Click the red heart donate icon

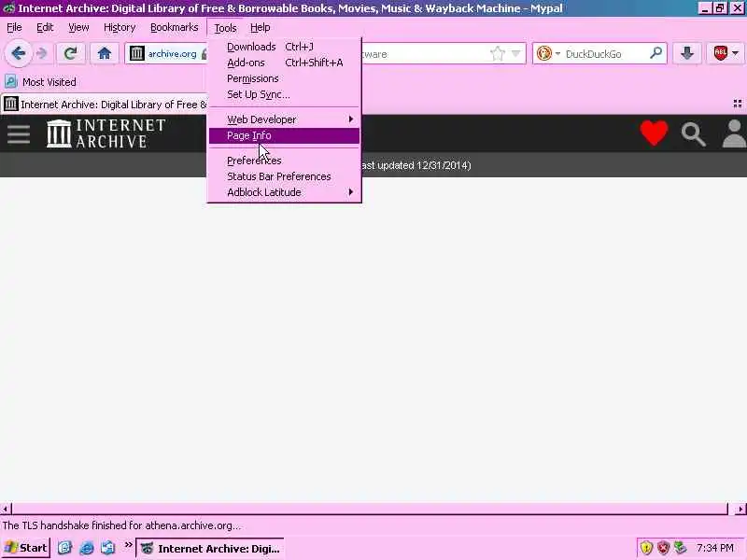coord(655,133)
